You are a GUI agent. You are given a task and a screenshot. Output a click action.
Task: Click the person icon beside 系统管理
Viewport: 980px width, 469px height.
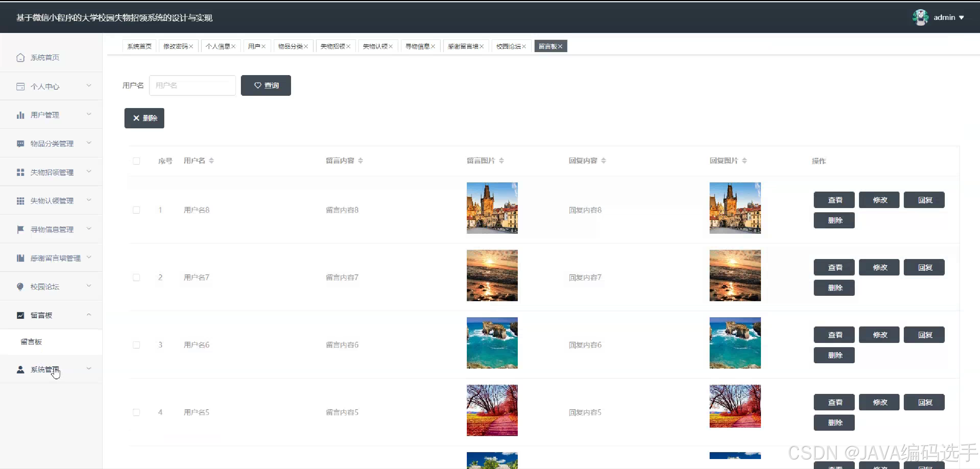click(20, 369)
